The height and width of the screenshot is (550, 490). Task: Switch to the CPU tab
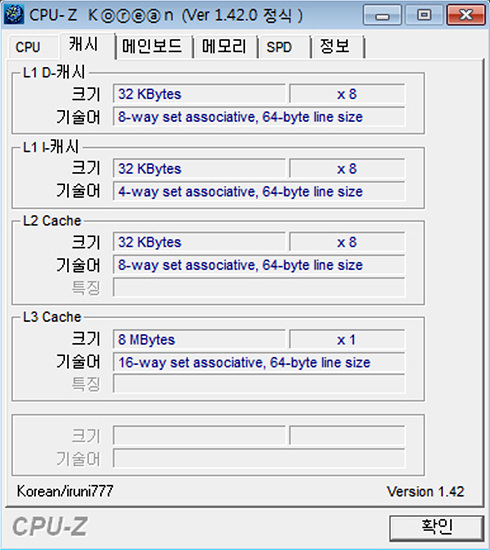(33, 47)
